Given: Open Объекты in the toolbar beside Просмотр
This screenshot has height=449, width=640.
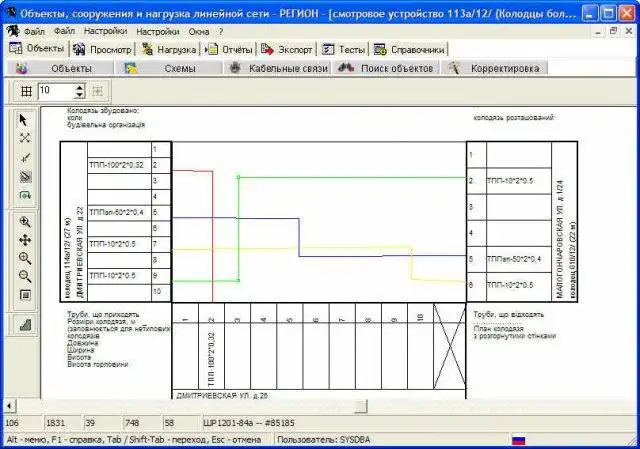Looking at the screenshot, I should pyautogui.click(x=37, y=49).
